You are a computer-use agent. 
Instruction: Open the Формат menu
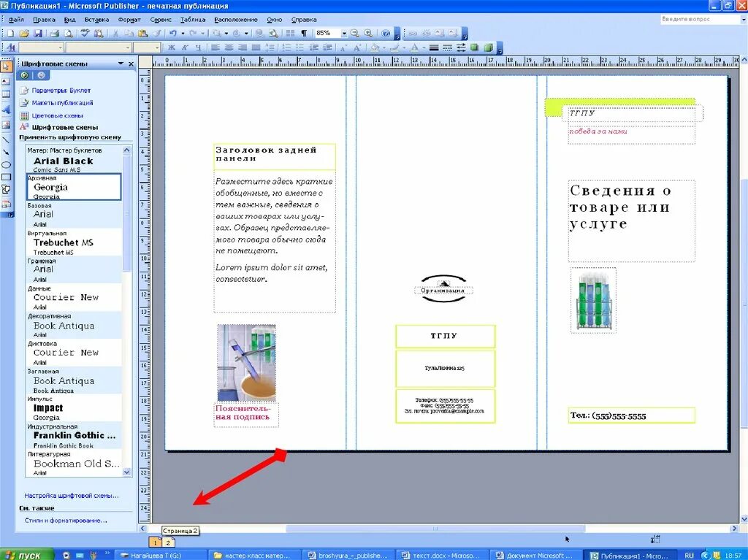[129, 20]
